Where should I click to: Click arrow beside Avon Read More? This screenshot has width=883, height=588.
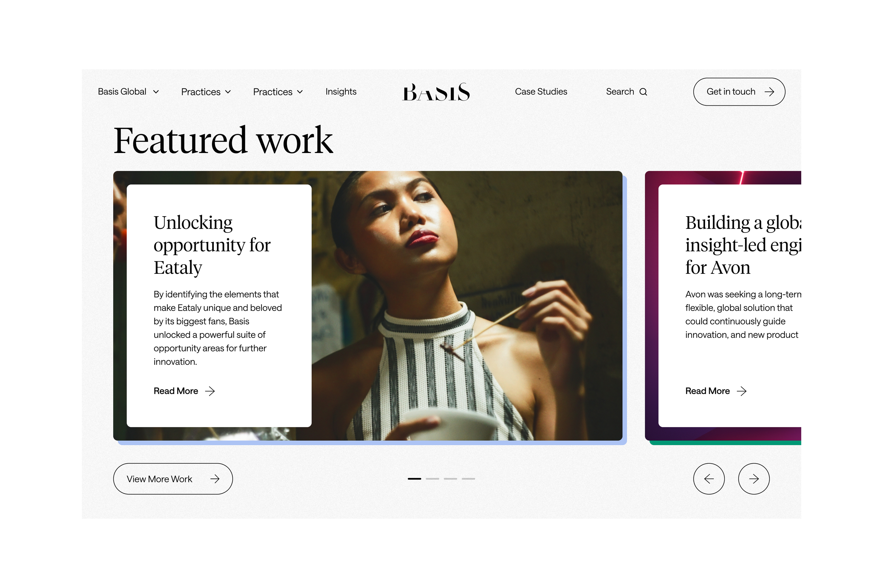(742, 391)
